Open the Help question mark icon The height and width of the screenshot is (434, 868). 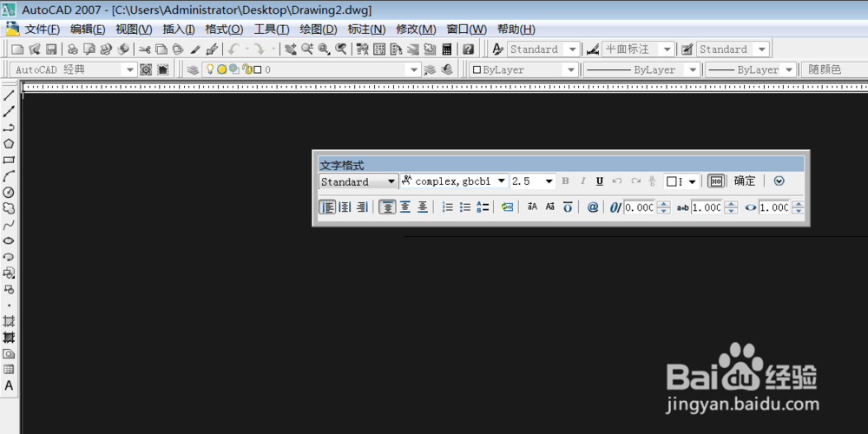(468, 49)
